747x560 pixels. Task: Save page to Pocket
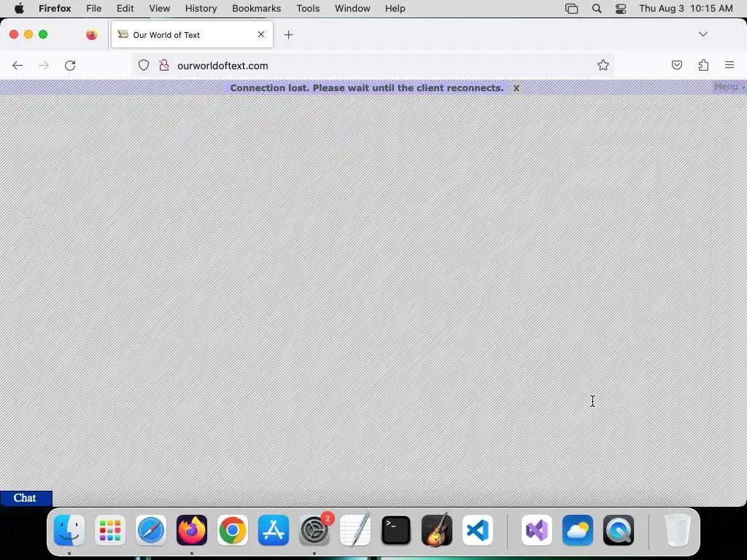point(676,65)
